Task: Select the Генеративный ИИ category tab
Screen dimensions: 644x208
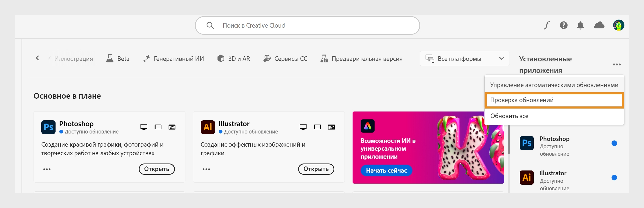Action: (x=174, y=59)
